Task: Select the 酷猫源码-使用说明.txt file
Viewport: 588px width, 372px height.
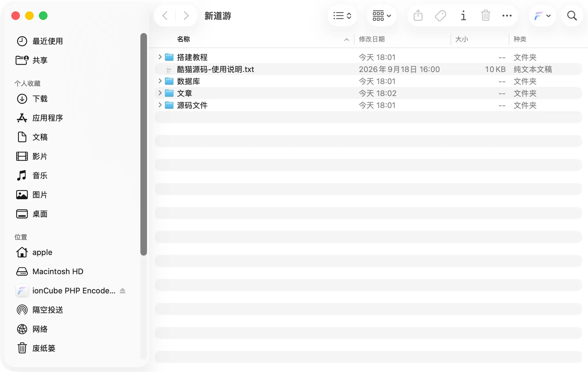Action: point(368,69)
